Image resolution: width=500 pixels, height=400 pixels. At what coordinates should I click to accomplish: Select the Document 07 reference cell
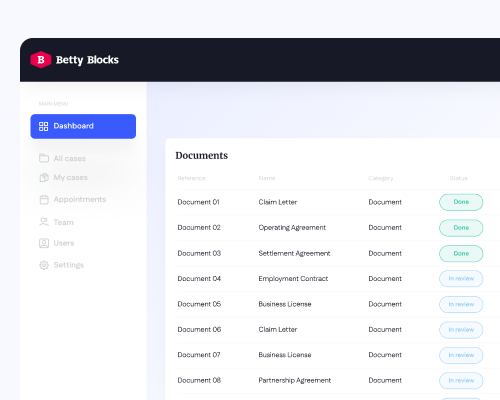pyautogui.click(x=199, y=355)
